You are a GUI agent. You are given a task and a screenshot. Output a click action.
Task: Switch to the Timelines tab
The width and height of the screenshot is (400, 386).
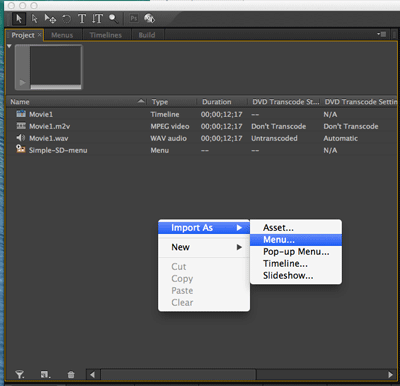(106, 35)
